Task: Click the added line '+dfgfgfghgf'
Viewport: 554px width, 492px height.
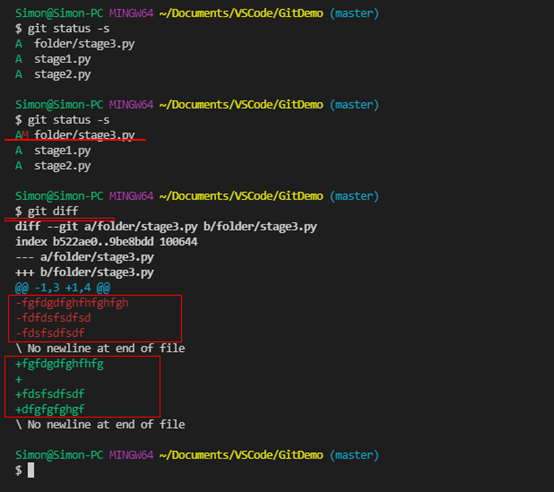Action: pyautogui.click(x=50, y=410)
